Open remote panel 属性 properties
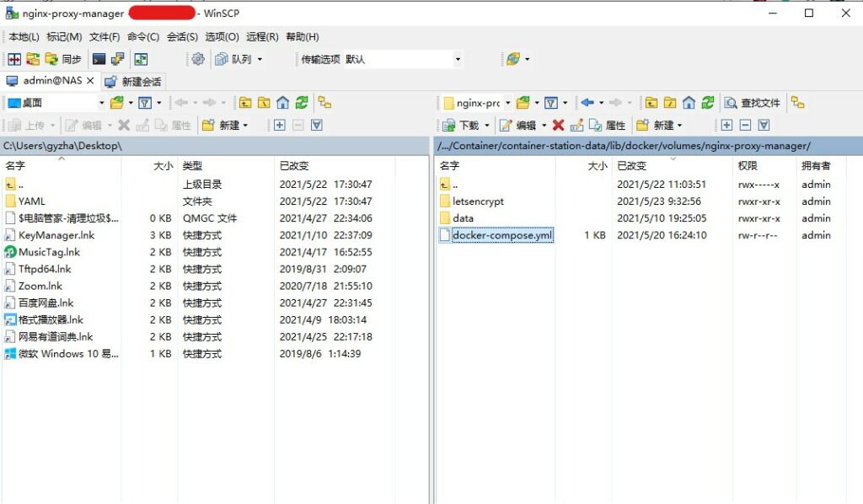 (607, 126)
